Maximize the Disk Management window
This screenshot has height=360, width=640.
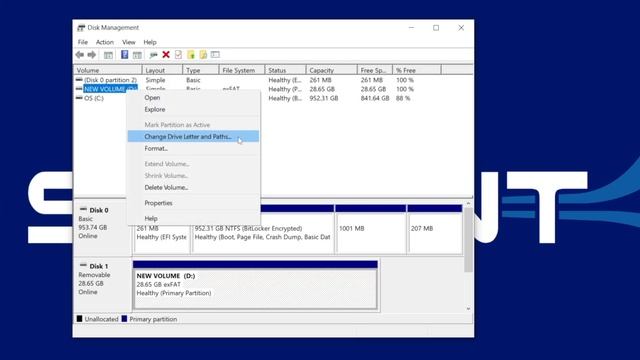[x=436, y=28]
